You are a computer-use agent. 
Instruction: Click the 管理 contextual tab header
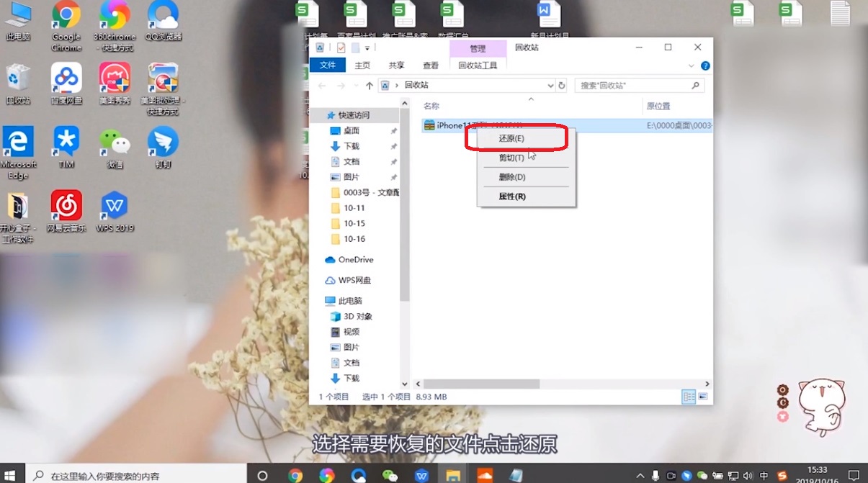click(x=478, y=49)
